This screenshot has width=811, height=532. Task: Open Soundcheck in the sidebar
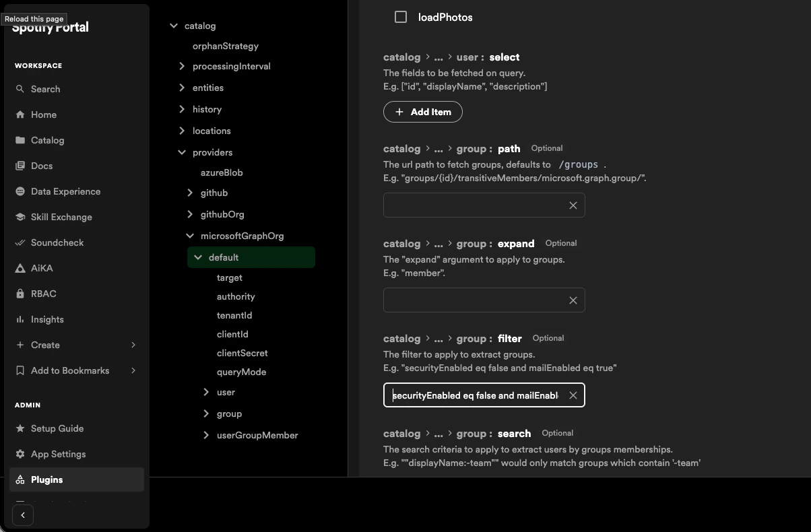coord(77,242)
